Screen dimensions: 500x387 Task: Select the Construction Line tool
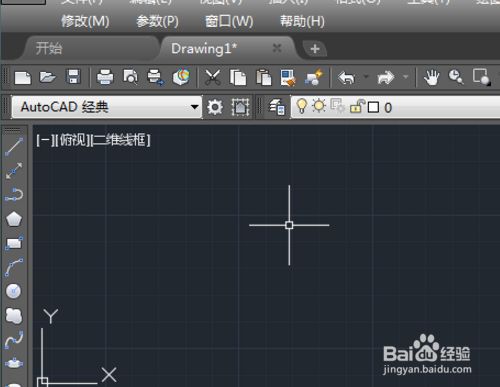(14, 171)
